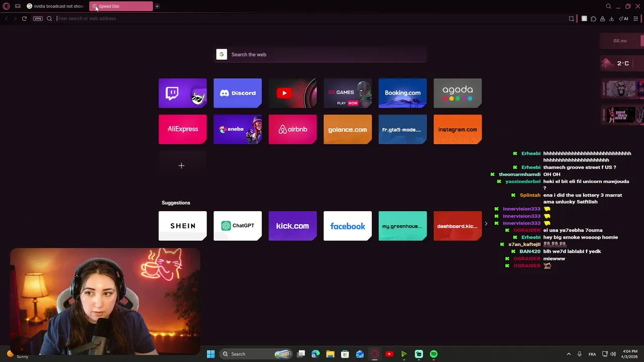
Task: Open the extensions cube icon
Action: coord(593,19)
